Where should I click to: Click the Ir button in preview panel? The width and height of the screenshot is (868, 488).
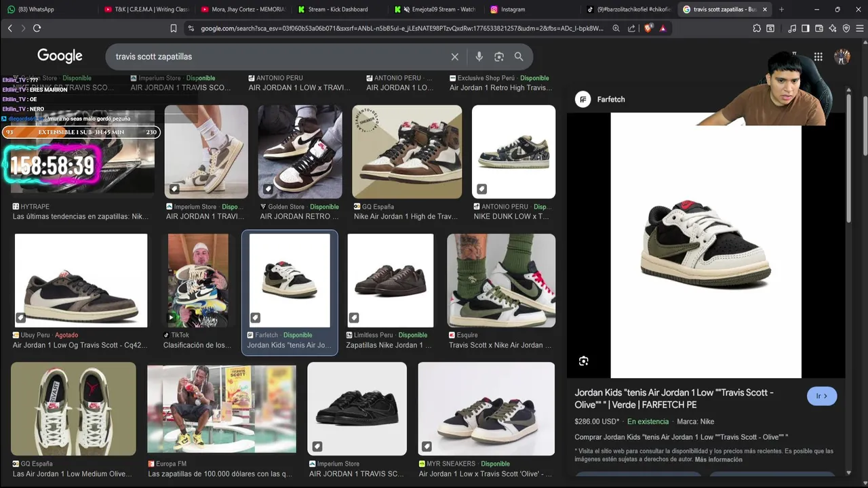[822, 396]
